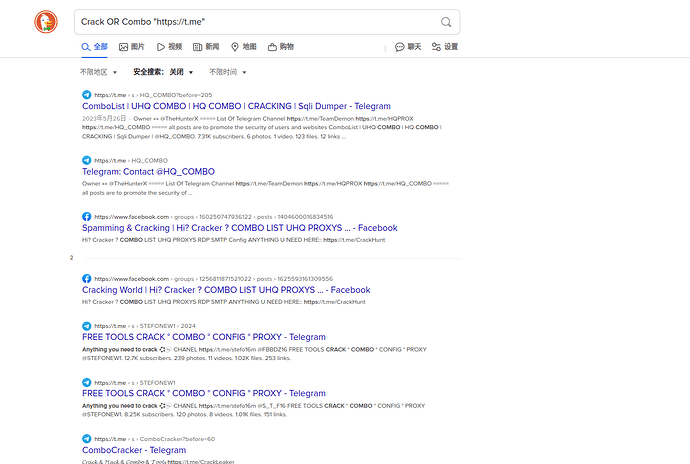Viewport: 690px width, 464px height.
Task: Click the images tab picture icon
Action: [x=123, y=47]
